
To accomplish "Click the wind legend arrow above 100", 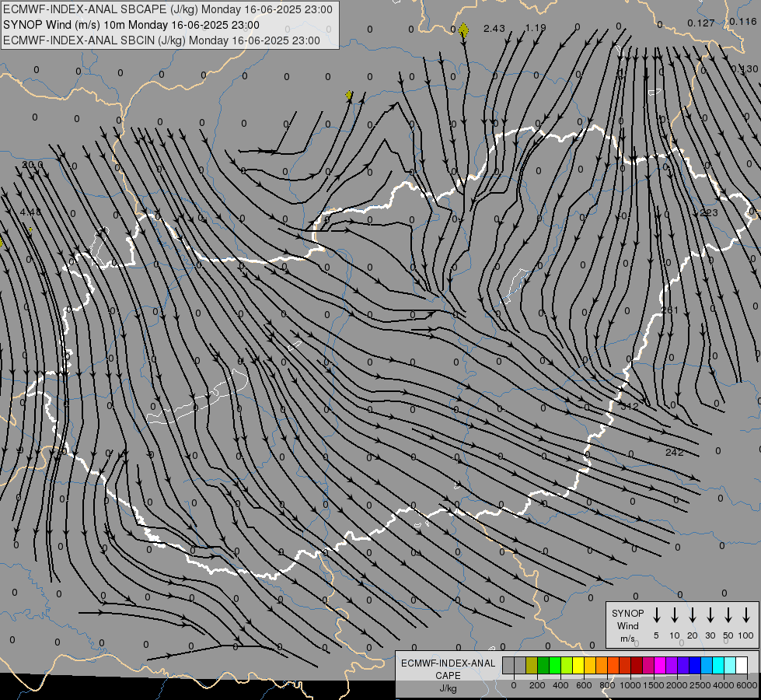I will [x=746, y=615].
